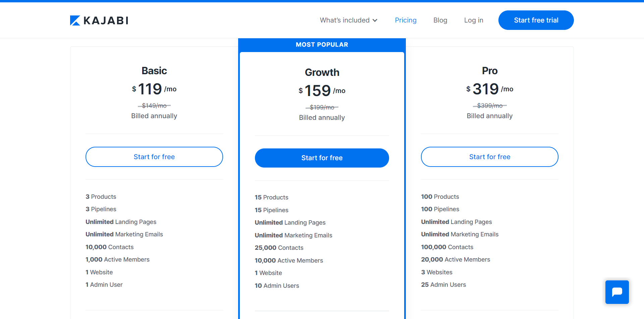Click '10 Admin Users' feature
644x319 pixels.
click(x=277, y=286)
